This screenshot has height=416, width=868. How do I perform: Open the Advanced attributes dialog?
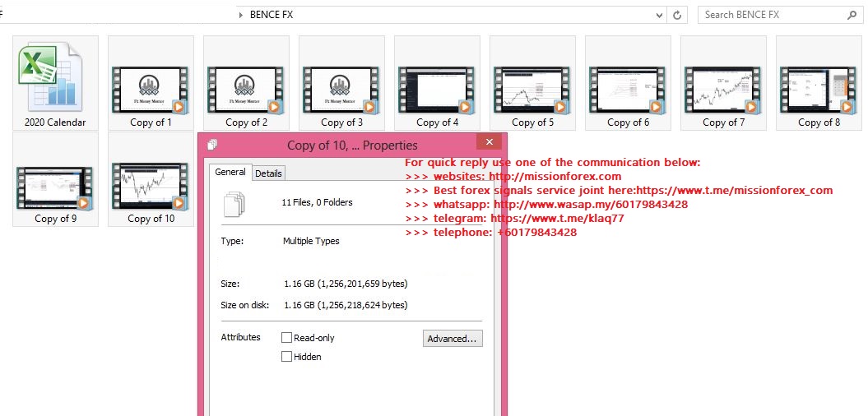click(x=453, y=339)
